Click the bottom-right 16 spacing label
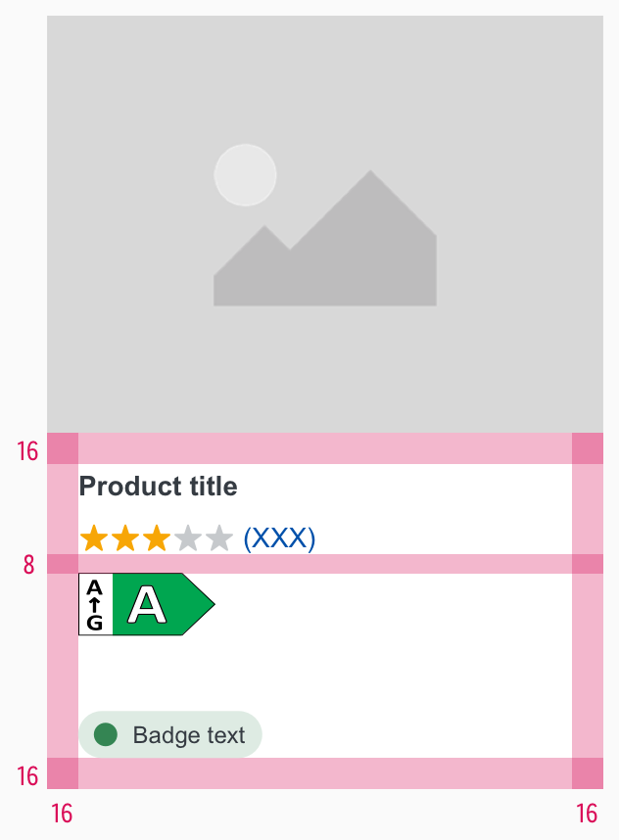619x840 pixels. click(587, 814)
